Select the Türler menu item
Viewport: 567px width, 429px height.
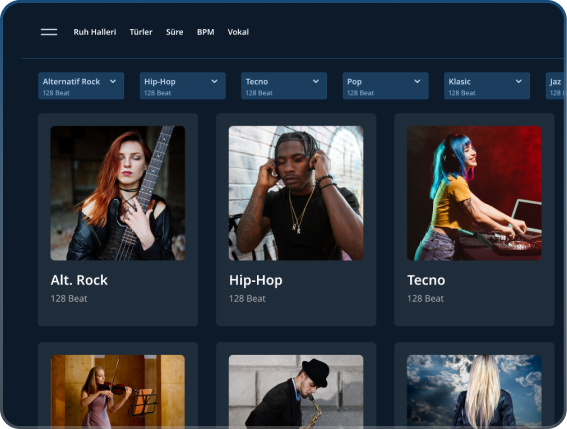pos(141,32)
